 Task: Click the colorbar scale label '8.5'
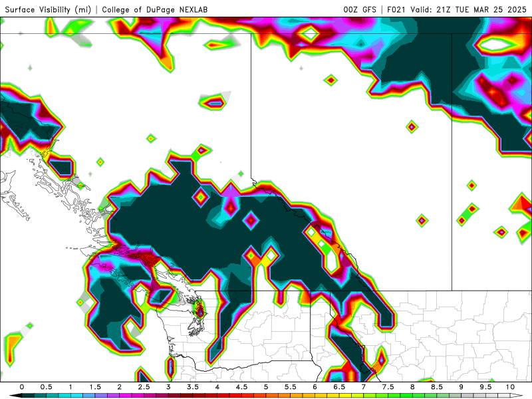[437, 387]
